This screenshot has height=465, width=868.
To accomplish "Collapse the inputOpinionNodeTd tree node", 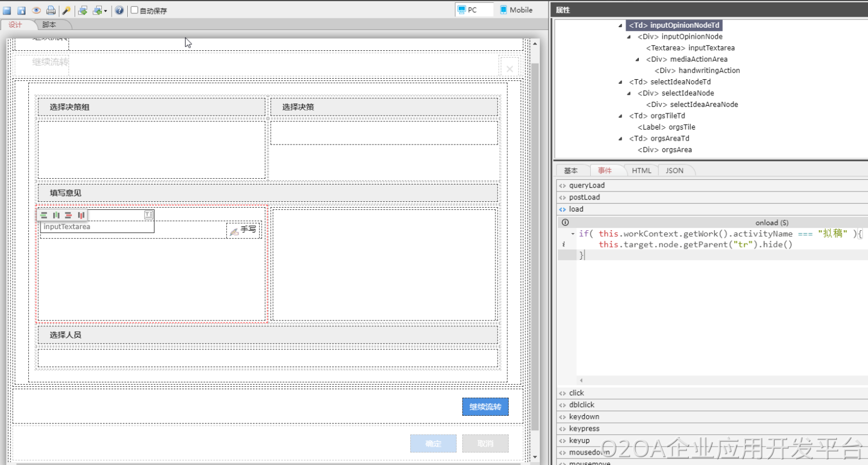I will coord(620,25).
